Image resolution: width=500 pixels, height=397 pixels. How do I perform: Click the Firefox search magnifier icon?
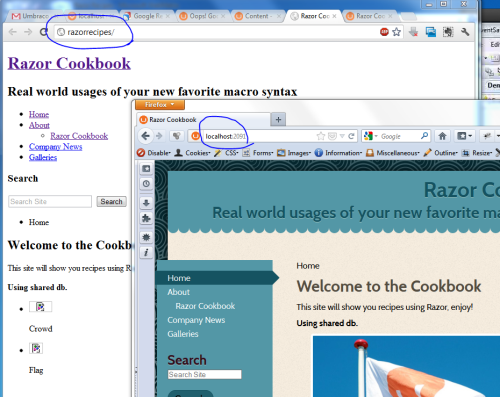[424, 136]
